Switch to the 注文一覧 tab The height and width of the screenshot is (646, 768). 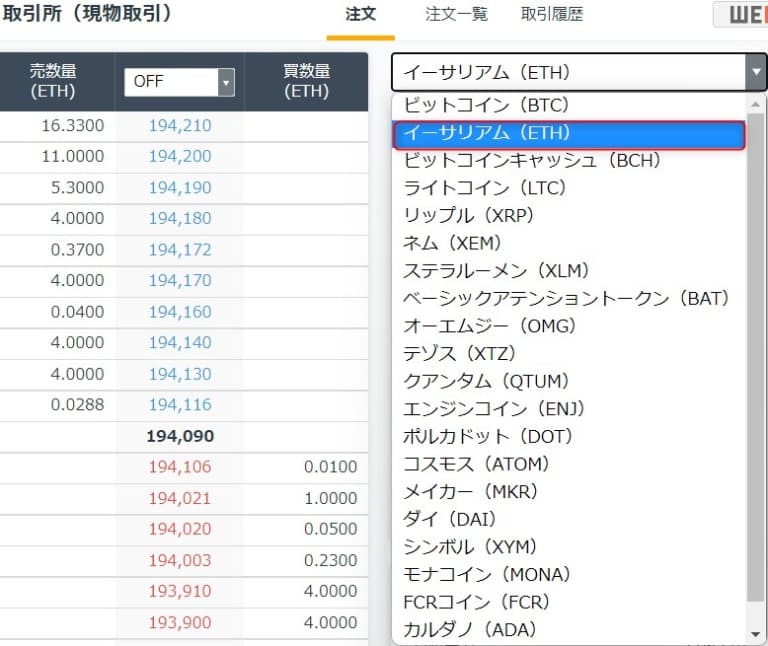coord(456,15)
